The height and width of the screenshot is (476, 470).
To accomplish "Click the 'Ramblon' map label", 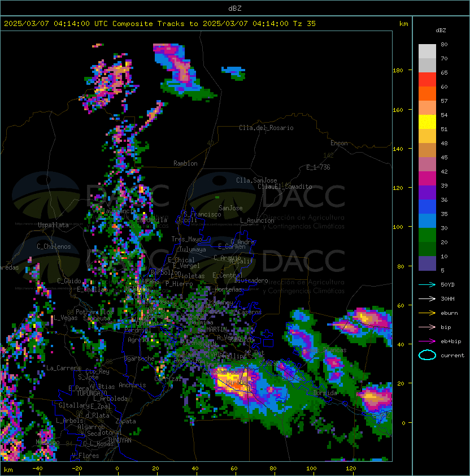I will point(185,163).
